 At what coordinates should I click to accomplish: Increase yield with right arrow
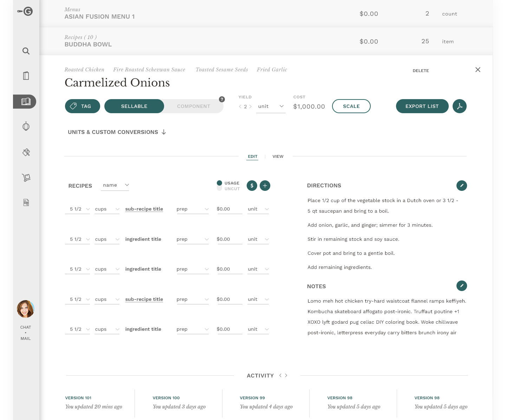click(251, 106)
